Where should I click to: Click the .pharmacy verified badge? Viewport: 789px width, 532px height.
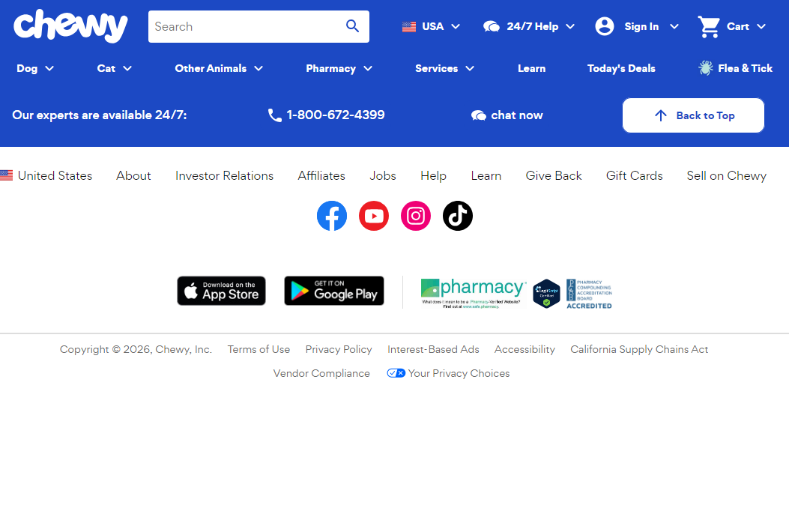474,294
